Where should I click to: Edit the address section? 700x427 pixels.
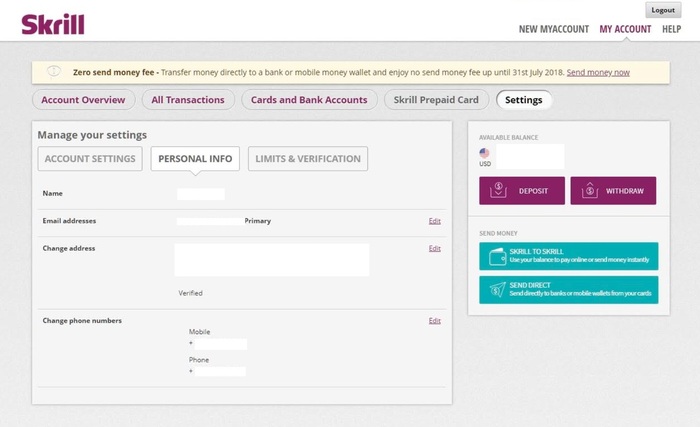[434, 248]
